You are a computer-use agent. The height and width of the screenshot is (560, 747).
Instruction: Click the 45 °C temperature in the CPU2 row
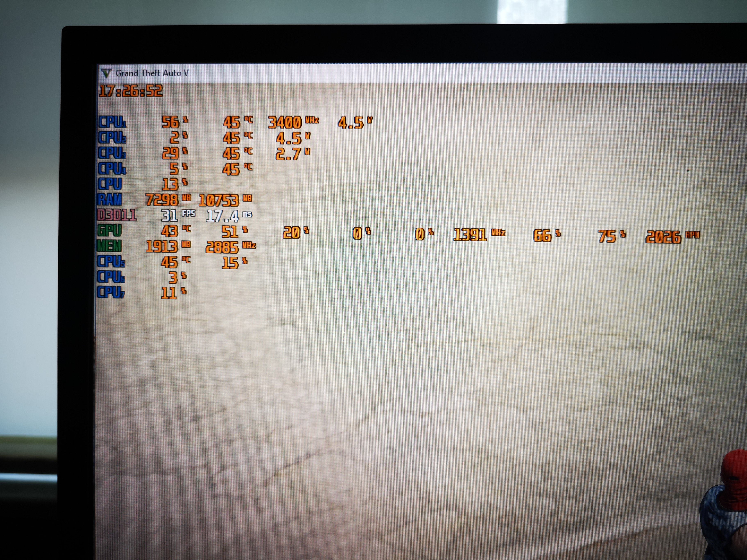237,138
